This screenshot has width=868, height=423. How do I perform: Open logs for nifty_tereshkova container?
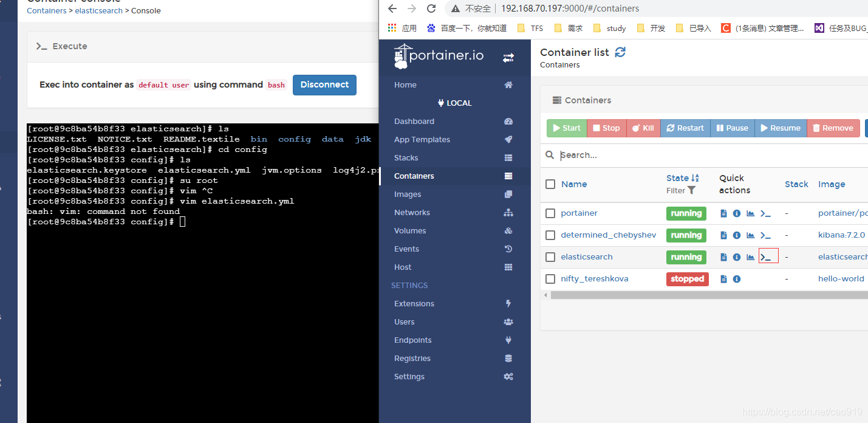coord(723,279)
